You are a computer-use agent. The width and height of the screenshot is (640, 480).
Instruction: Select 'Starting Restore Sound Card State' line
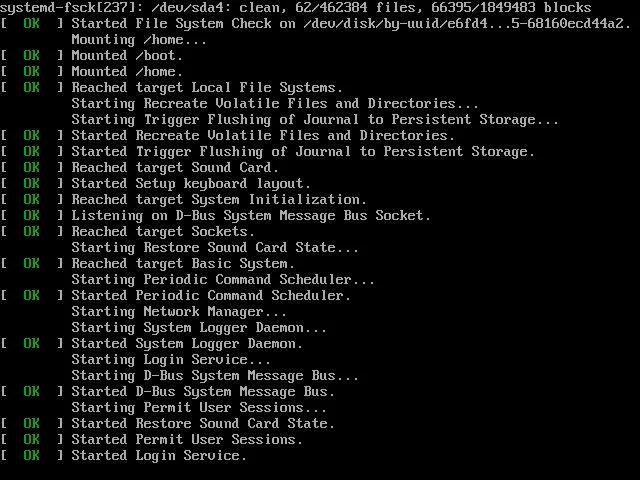(215, 247)
